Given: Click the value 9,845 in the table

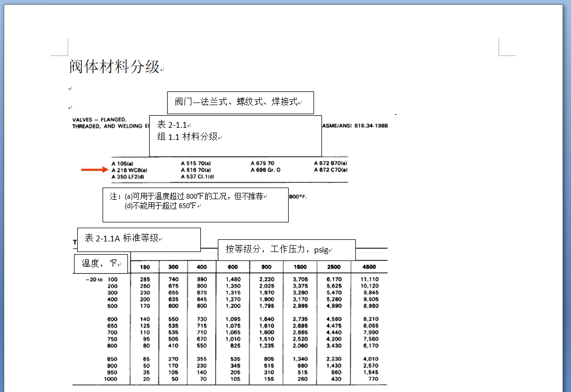Looking at the screenshot, I should pyautogui.click(x=371, y=293).
